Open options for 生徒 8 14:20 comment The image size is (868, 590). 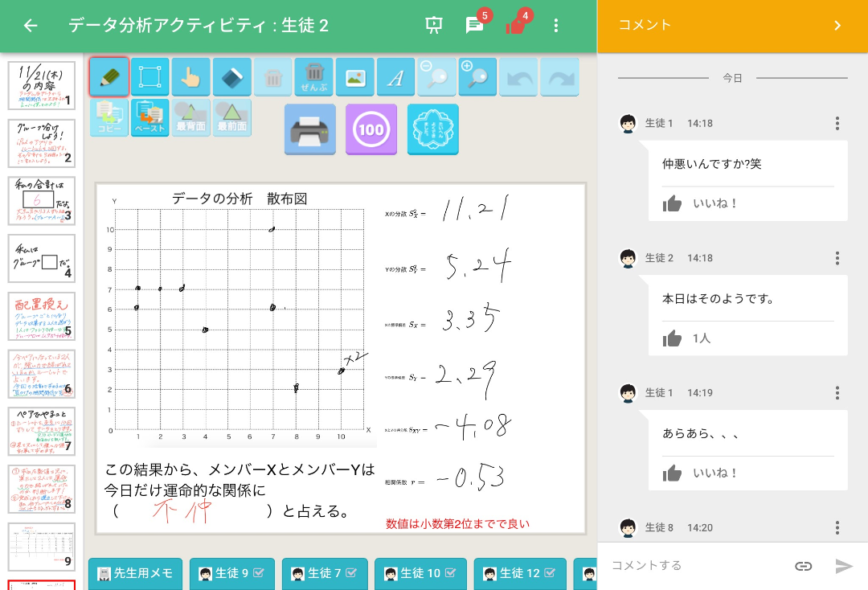(837, 527)
